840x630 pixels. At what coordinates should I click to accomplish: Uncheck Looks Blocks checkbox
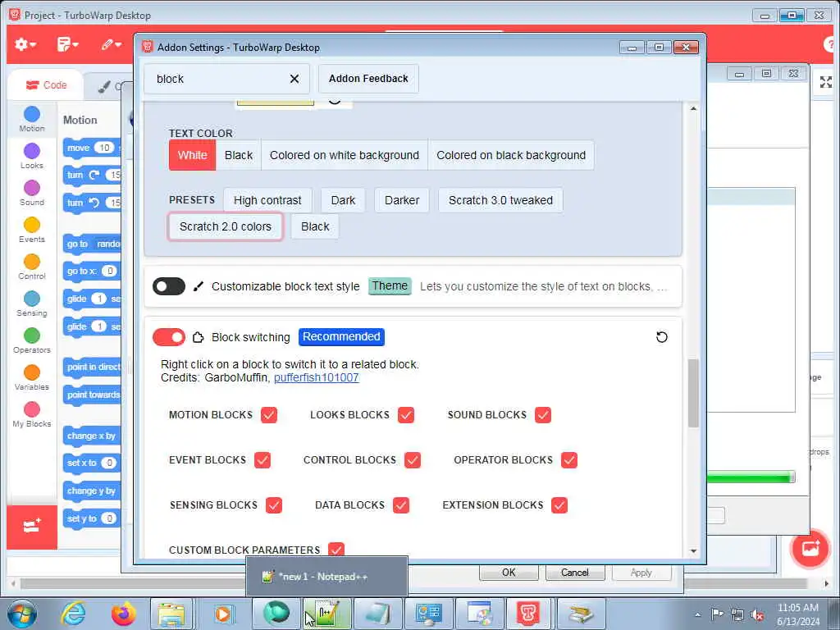406,415
